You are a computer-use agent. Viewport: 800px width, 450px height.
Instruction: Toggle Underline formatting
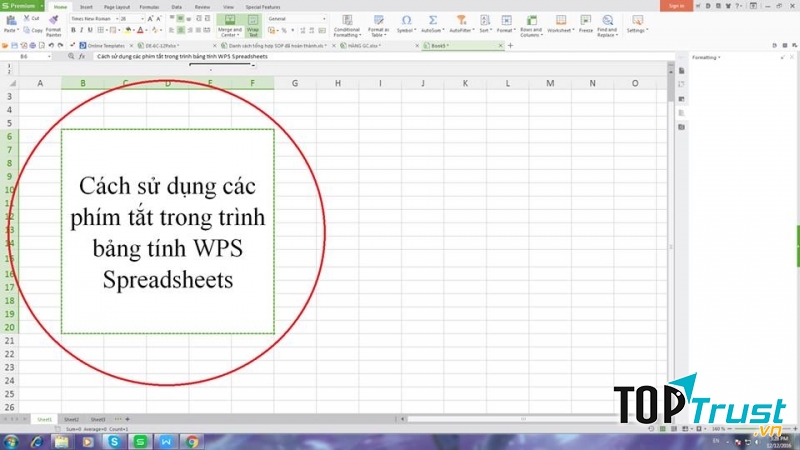90,31
